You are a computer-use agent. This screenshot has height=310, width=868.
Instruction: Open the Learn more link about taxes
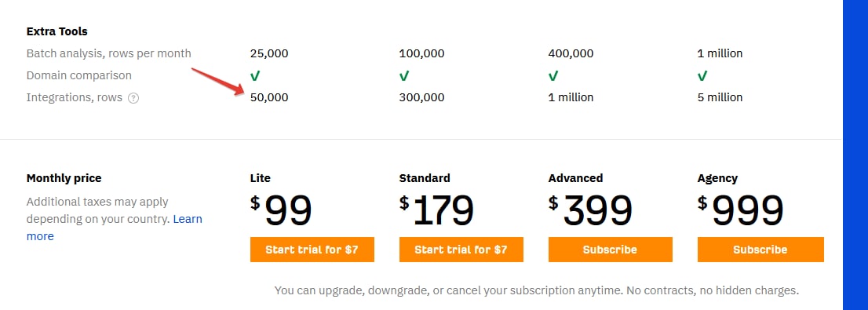click(x=115, y=228)
